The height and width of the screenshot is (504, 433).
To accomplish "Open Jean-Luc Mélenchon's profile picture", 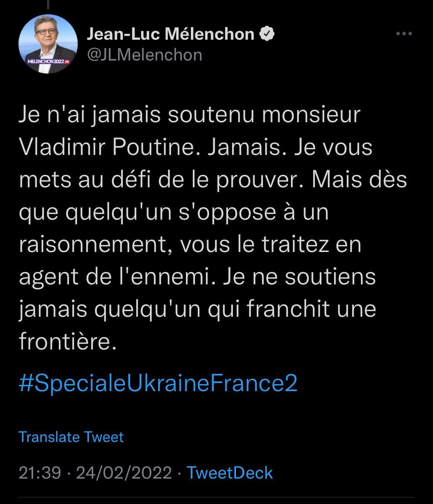I will pos(48,44).
